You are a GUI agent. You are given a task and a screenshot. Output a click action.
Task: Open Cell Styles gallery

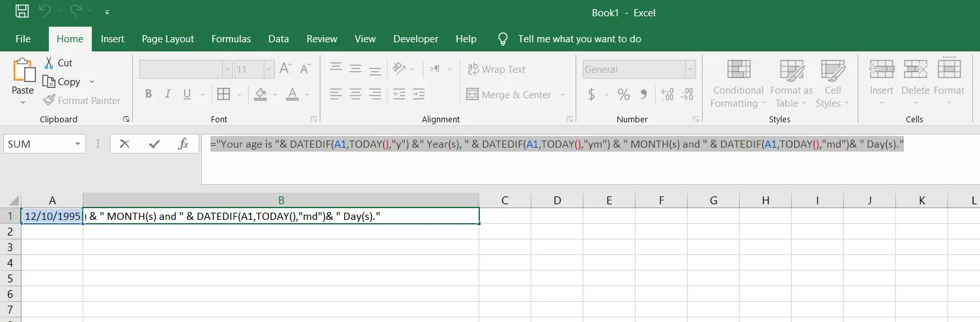(833, 83)
